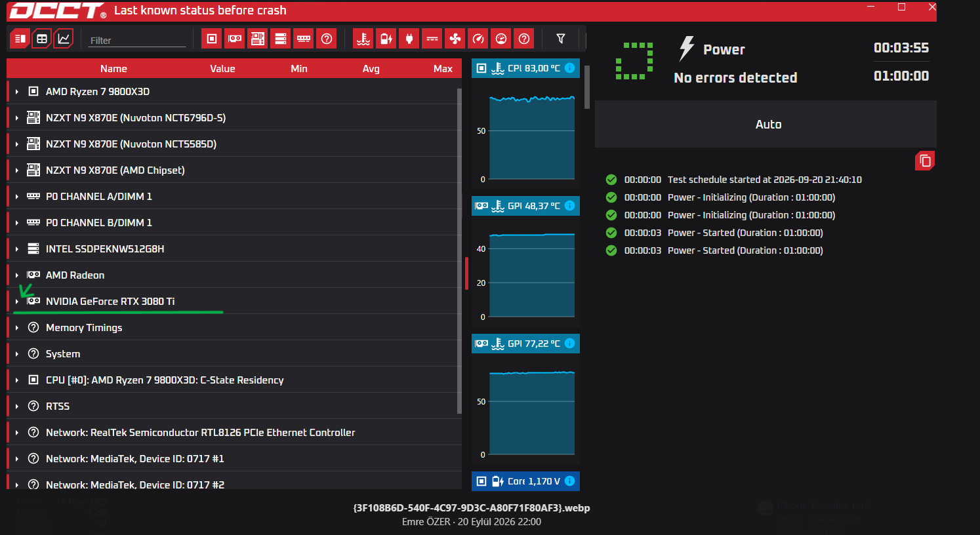Toggle the storage drive hardware filter icon
This screenshot has height=535, width=980.
pos(280,39)
